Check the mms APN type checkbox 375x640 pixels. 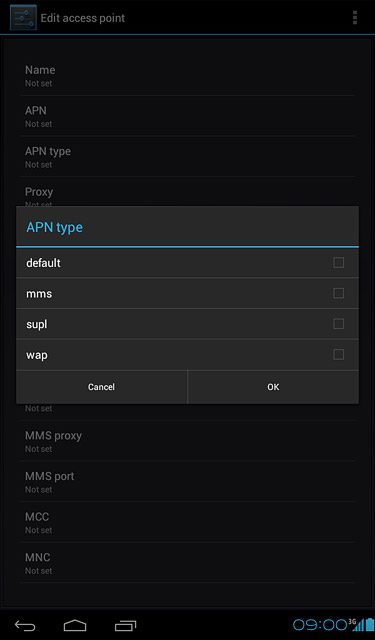click(338, 293)
